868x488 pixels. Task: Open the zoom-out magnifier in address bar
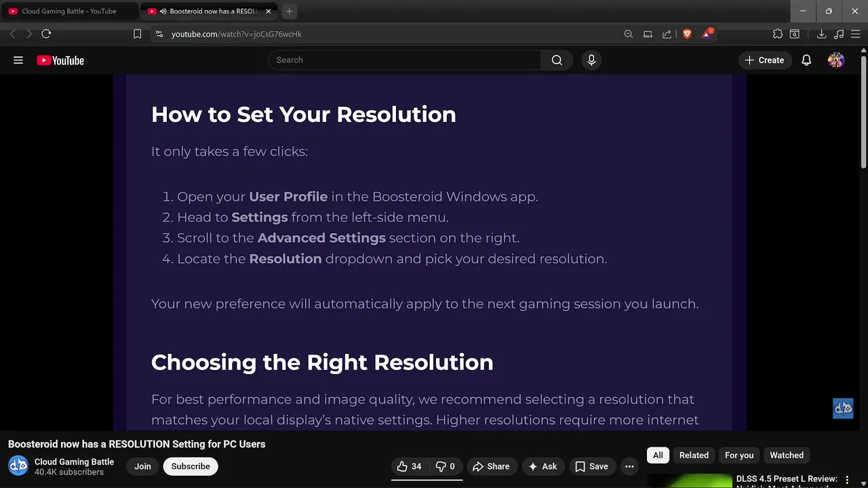(x=629, y=34)
